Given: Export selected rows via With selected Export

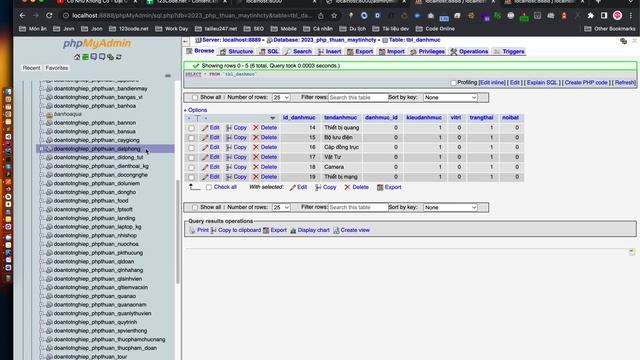Looking at the screenshot, I should pyautogui.click(x=389, y=187).
